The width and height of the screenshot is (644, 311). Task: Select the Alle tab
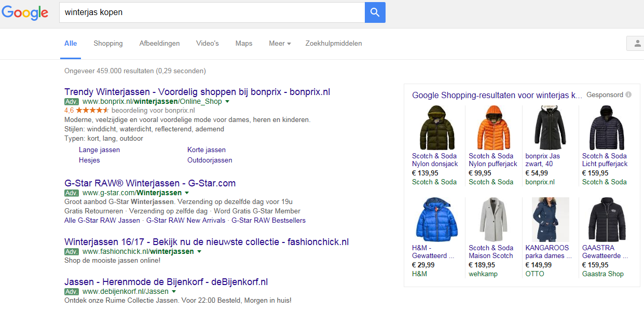coord(71,44)
